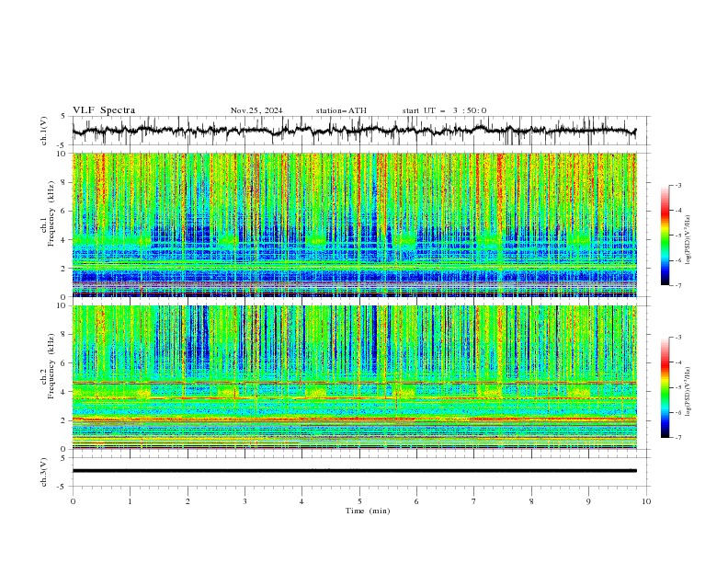
Task: Click tick label "4" on the time axis
Action: point(301,501)
